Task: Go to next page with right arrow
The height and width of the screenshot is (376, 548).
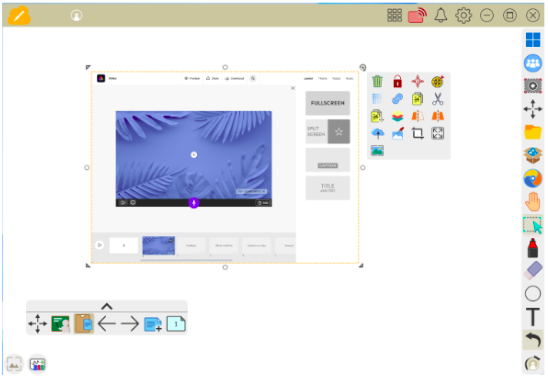Action: tap(130, 324)
